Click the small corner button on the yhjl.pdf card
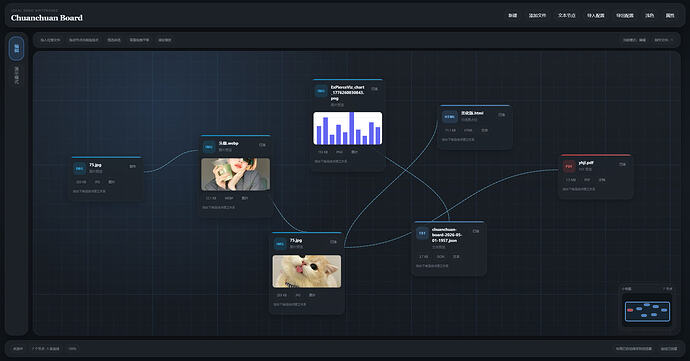The image size is (690, 361). (x=622, y=164)
